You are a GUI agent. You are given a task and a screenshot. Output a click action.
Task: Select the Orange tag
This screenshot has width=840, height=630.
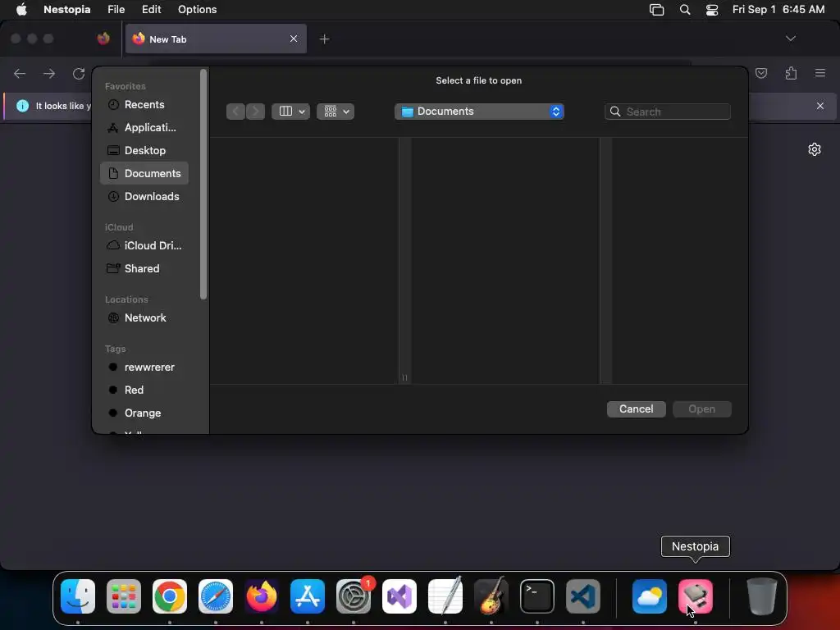coord(144,413)
